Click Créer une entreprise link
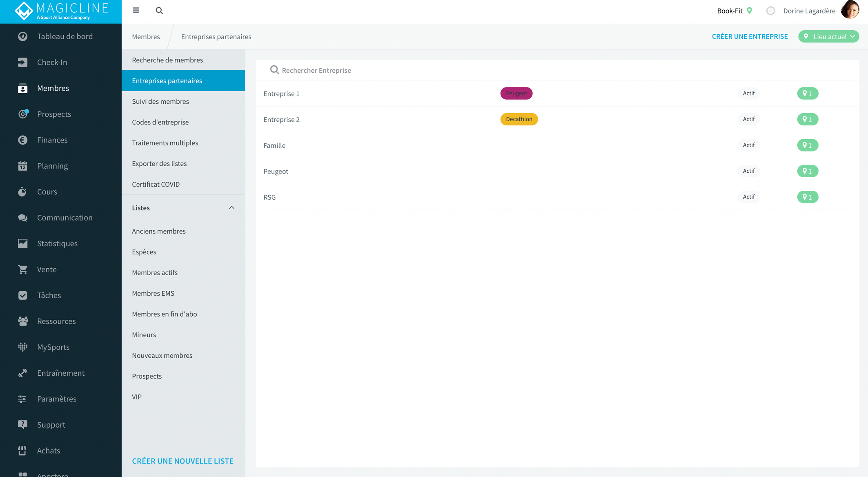868x477 pixels. click(750, 36)
